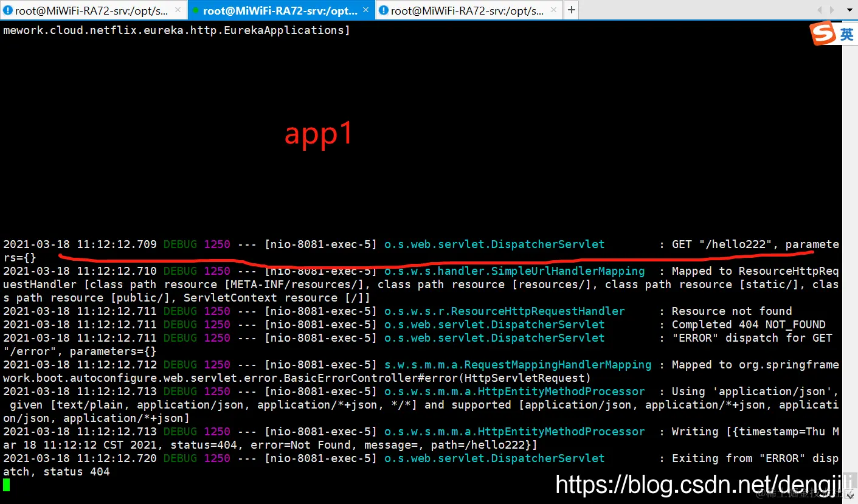The width and height of the screenshot is (858, 504).
Task: Click the tab strip right scroll arrow
Action: [832, 10]
